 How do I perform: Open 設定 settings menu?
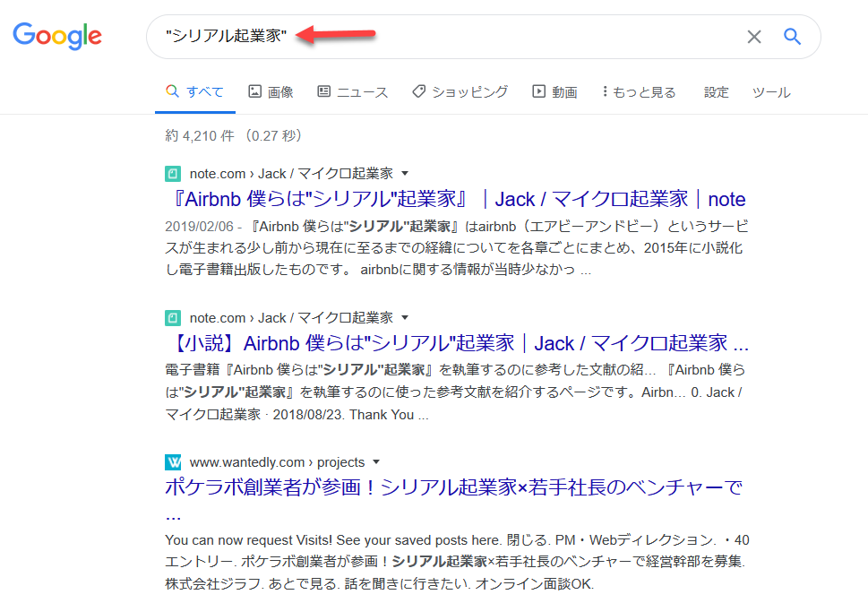(x=717, y=92)
